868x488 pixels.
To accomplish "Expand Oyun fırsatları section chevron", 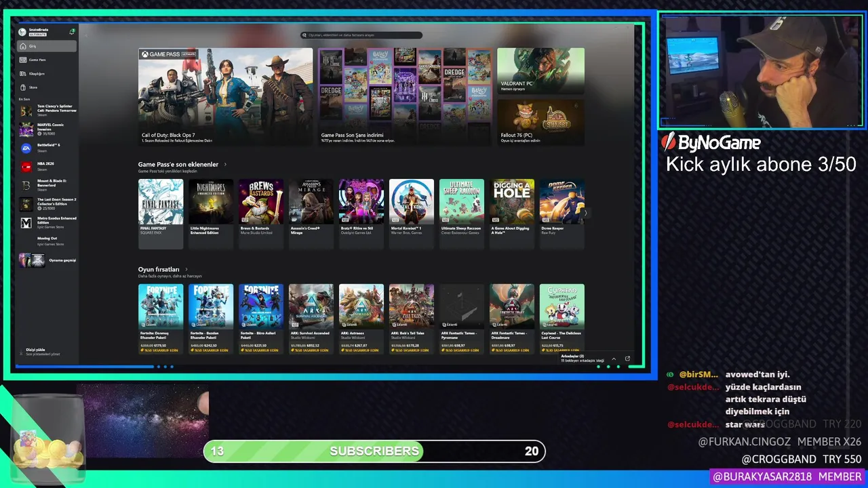I will pos(186,269).
